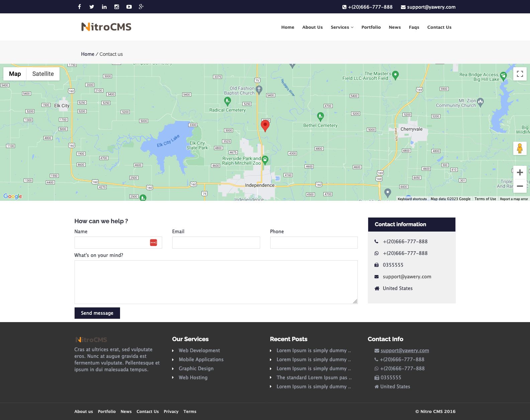The width and height of the screenshot is (530, 420).
Task: Click The Master's Field Airsoft marker
Action: (395, 75)
